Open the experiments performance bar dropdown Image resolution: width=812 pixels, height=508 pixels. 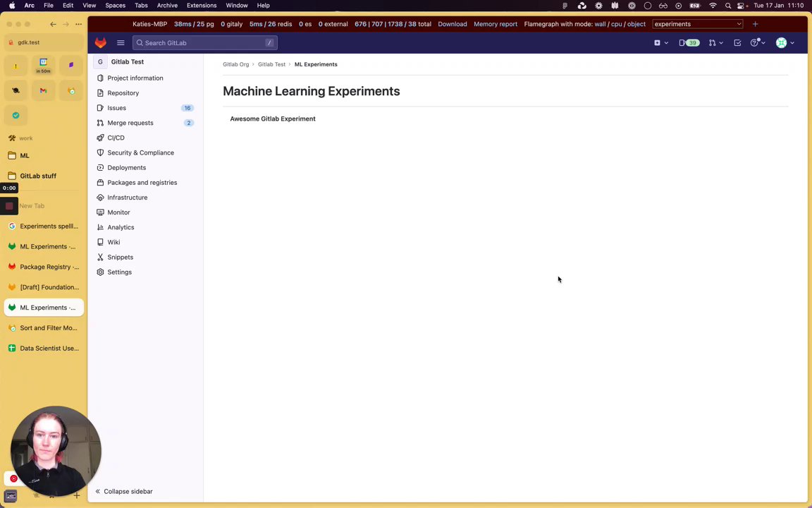click(698, 24)
